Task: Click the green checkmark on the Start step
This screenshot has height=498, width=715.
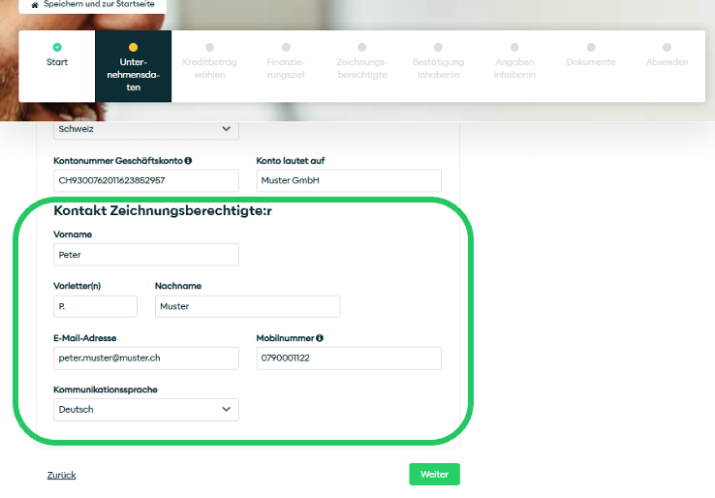Action: click(x=57, y=47)
